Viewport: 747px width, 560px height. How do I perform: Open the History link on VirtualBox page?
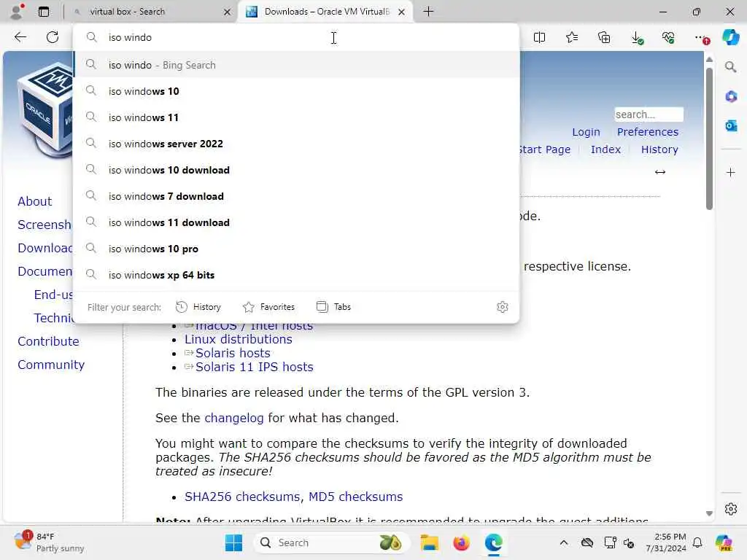[x=659, y=149]
